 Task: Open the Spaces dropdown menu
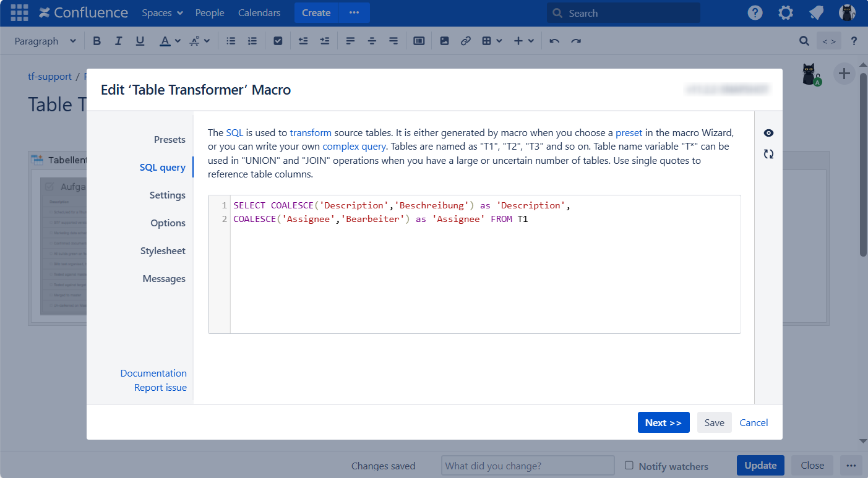(162, 12)
